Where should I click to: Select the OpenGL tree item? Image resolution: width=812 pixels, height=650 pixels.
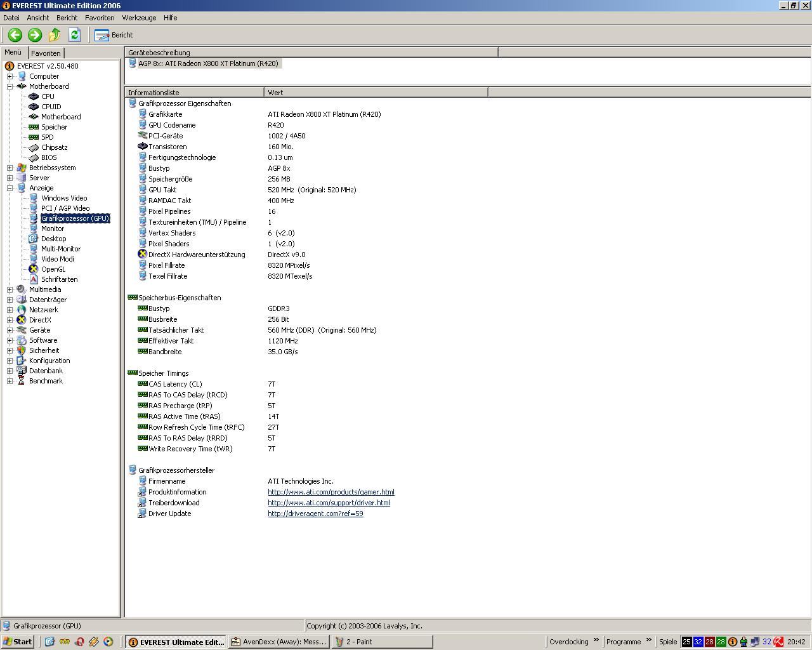tap(53, 269)
